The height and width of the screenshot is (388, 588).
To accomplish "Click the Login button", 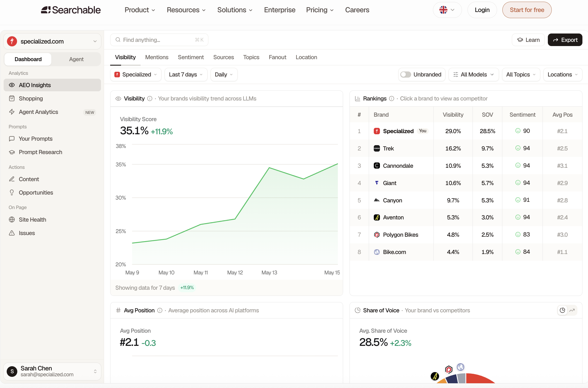I will (482, 10).
